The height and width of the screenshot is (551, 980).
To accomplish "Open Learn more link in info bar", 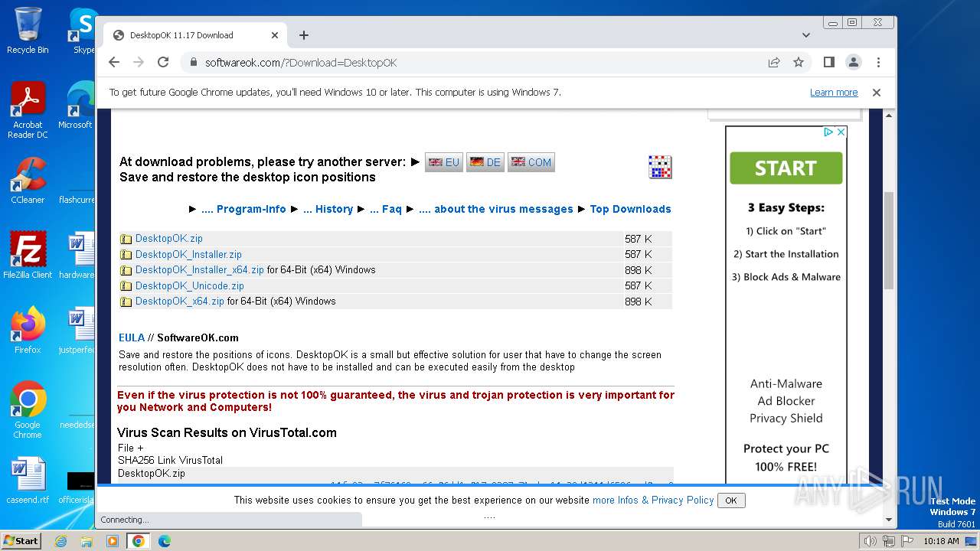I will click(834, 93).
